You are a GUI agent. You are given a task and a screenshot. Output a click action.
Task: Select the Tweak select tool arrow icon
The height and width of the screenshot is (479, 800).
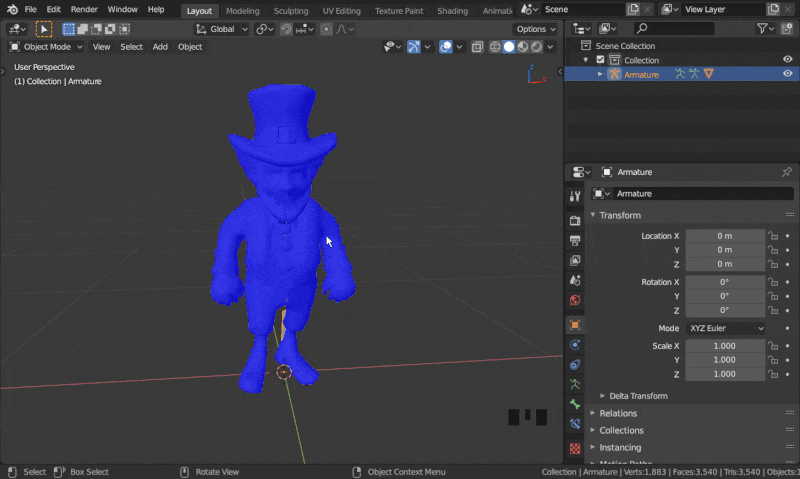(x=44, y=29)
